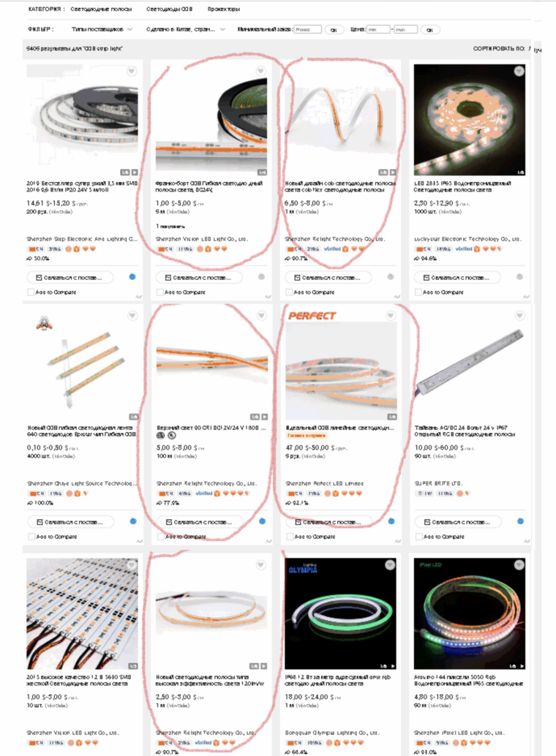
Task: Click heart icon on LED 2835 IP65 product
Action: (x=519, y=72)
